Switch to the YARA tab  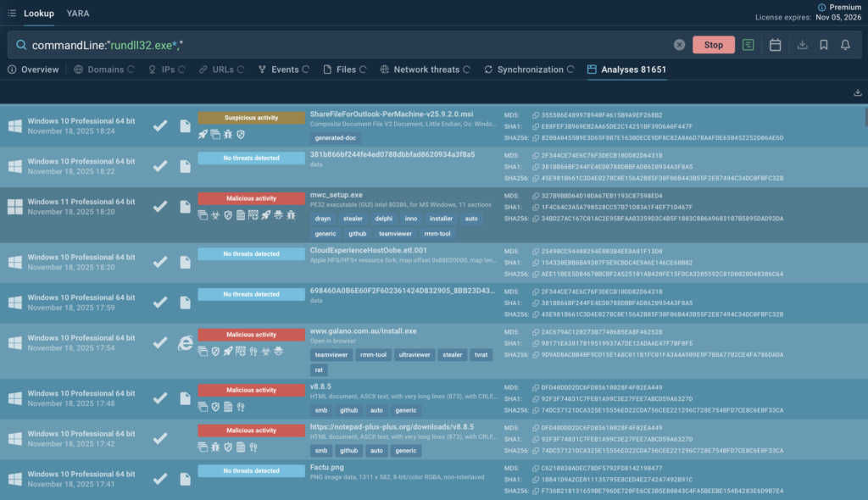[x=78, y=14]
